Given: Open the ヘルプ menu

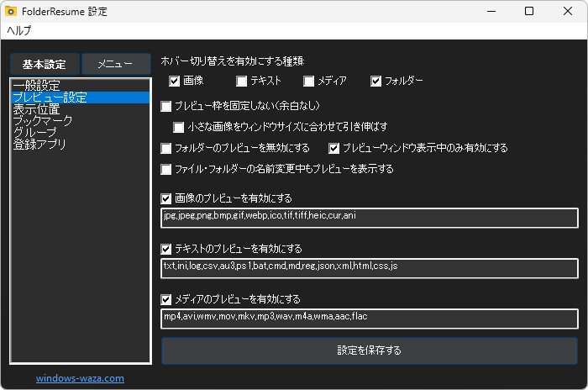Looking at the screenshot, I should pyautogui.click(x=18, y=30).
